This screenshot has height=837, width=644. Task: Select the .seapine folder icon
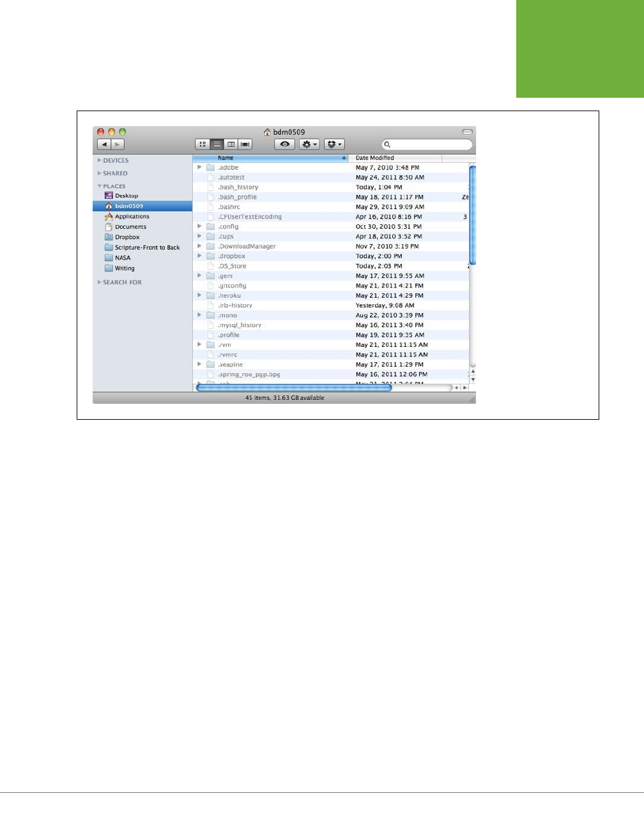210,364
